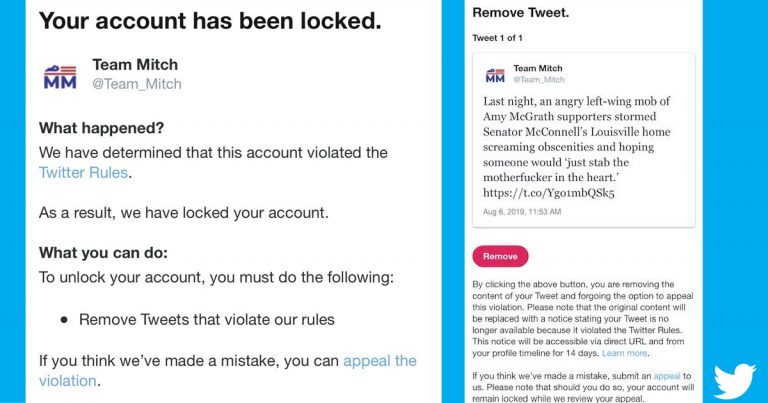Screen dimensions: 768x403
Task: Click the large Team Mitch MM avatar
Action: [x=60, y=77]
